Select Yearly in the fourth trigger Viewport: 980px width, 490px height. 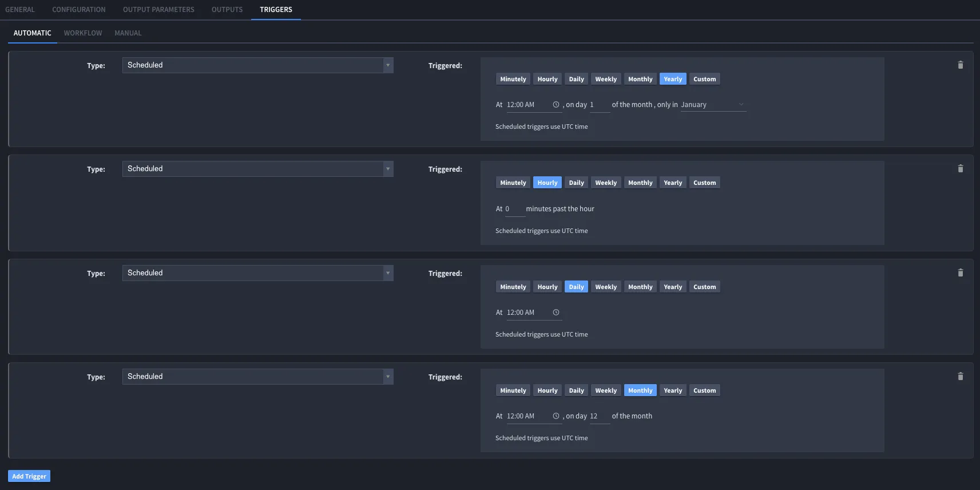coord(673,390)
